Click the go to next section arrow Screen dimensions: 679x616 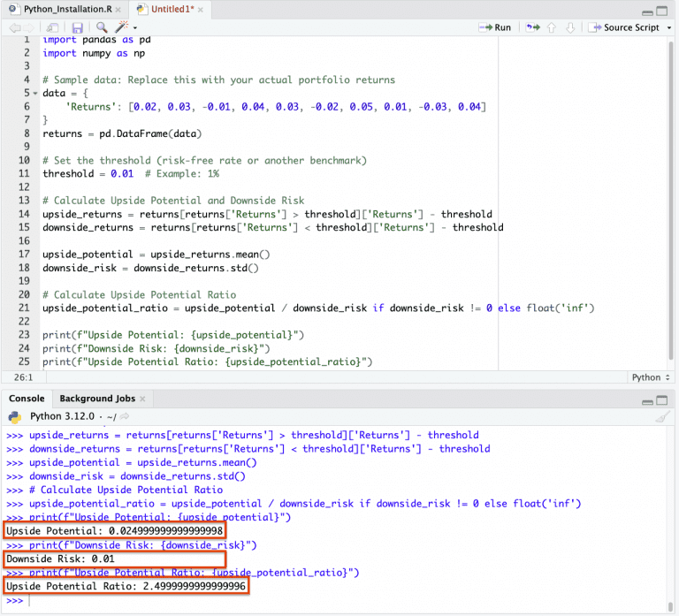(570, 27)
